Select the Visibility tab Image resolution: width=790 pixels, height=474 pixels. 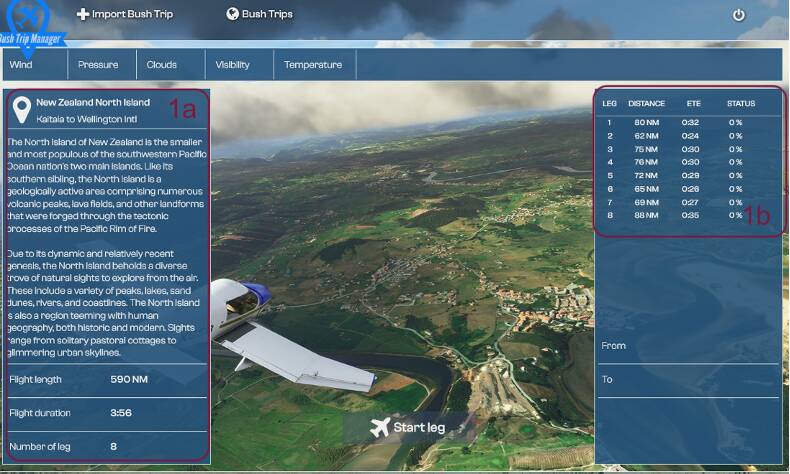click(x=239, y=64)
